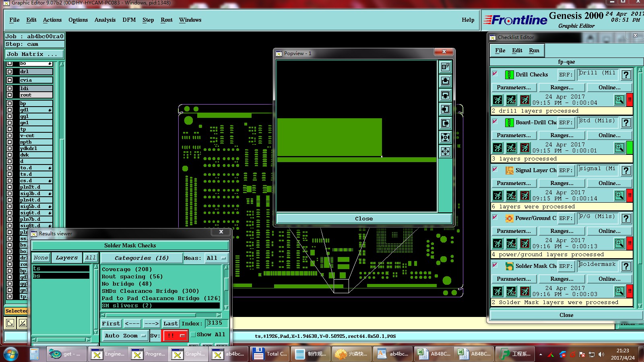Open Windows Start menu

point(11,354)
